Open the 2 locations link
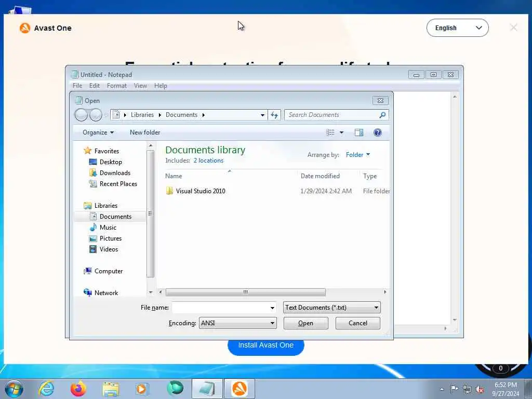532x399 pixels. point(208,161)
